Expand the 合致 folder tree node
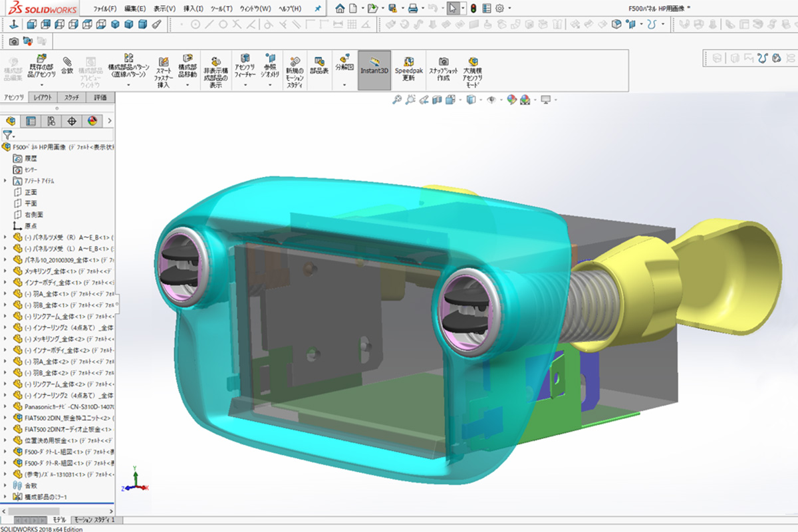Image resolution: width=798 pixels, height=532 pixels. click(5, 485)
